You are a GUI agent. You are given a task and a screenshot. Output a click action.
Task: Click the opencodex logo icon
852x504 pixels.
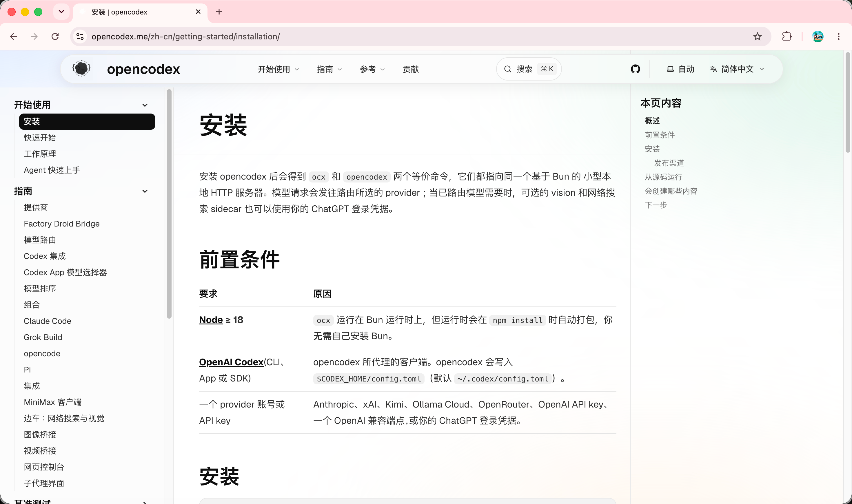[81, 69]
